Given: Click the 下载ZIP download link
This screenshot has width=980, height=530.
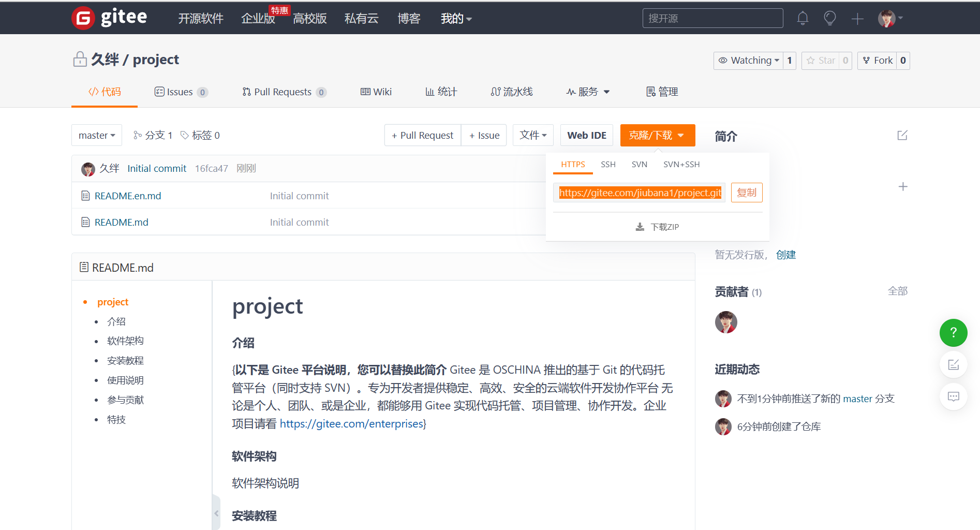Looking at the screenshot, I should coord(658,227).
